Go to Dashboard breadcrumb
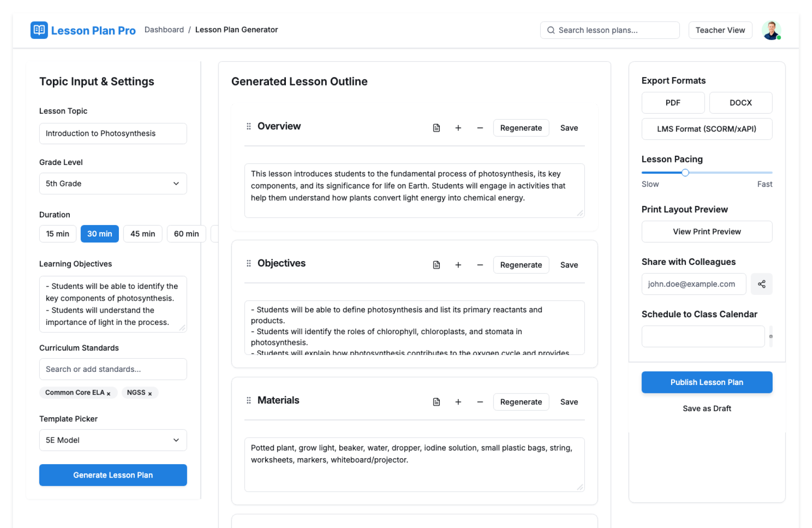 coord(164,30)
